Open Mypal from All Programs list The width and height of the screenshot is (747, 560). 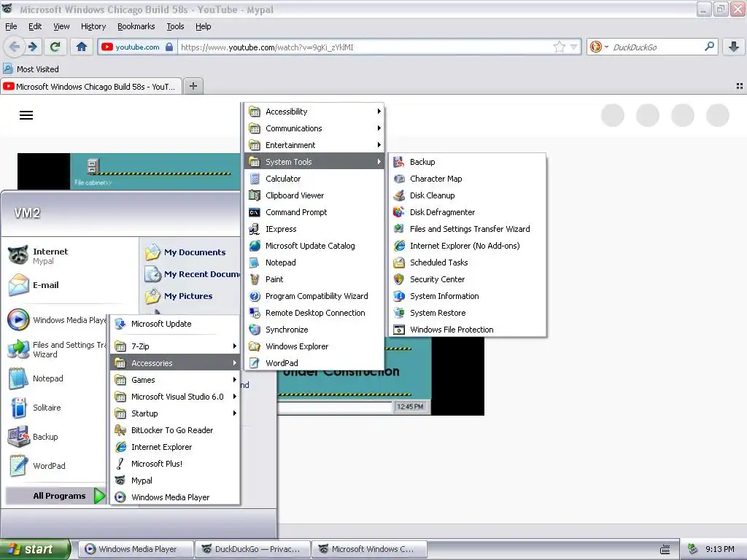click(175, 481)
